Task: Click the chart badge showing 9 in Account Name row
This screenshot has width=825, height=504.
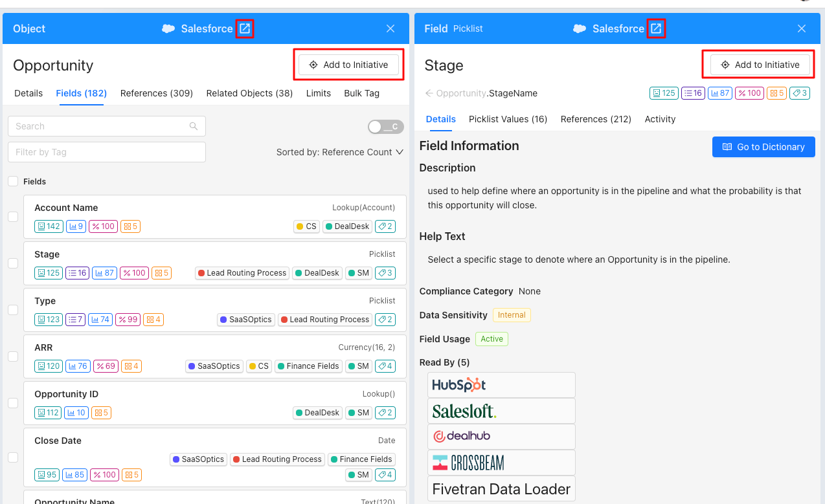Action: tap(76, 226)
